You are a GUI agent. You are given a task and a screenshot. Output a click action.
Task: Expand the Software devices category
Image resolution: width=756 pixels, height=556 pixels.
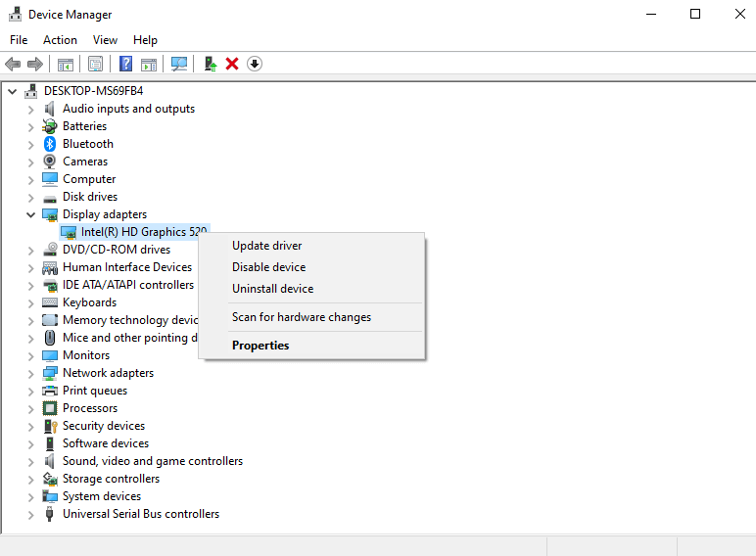(x=31, y=444)
